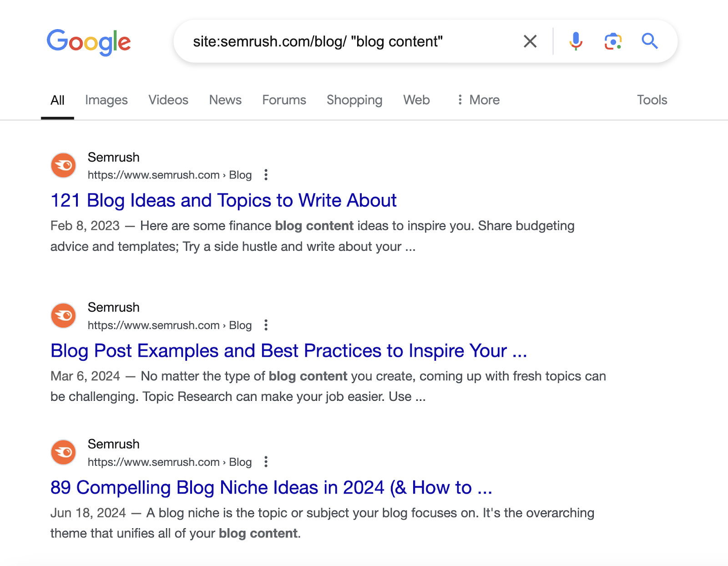Switch to the Images tab
This screenshot has width=728, height=566.
click(106, 100)
